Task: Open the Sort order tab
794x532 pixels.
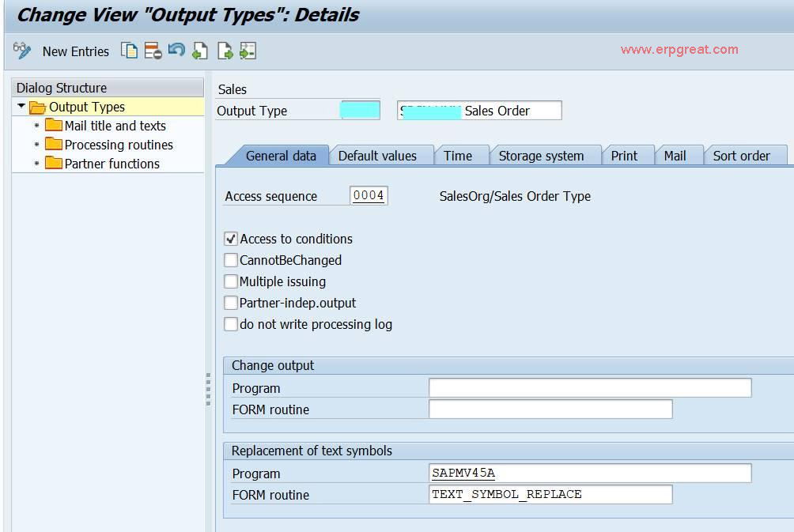Action: pos(741,156)
